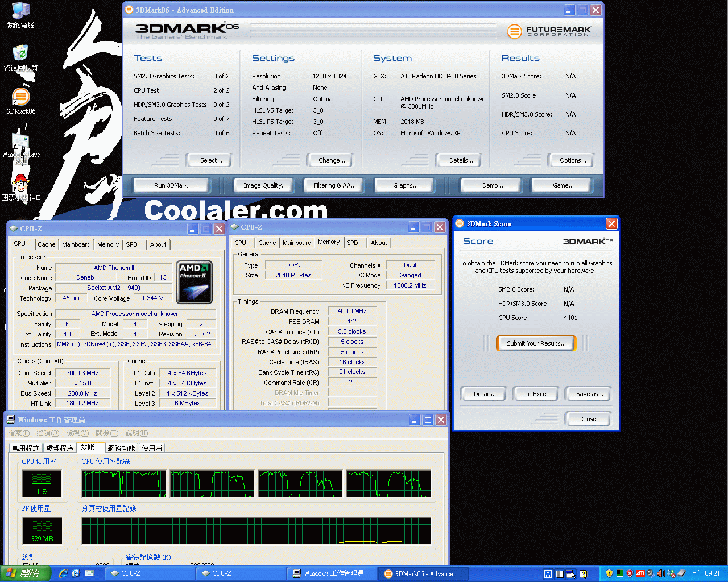This screenshot has width=728, height=582.
Task: Click the language bar help question mark icon
Action: [x=583, y=574]
